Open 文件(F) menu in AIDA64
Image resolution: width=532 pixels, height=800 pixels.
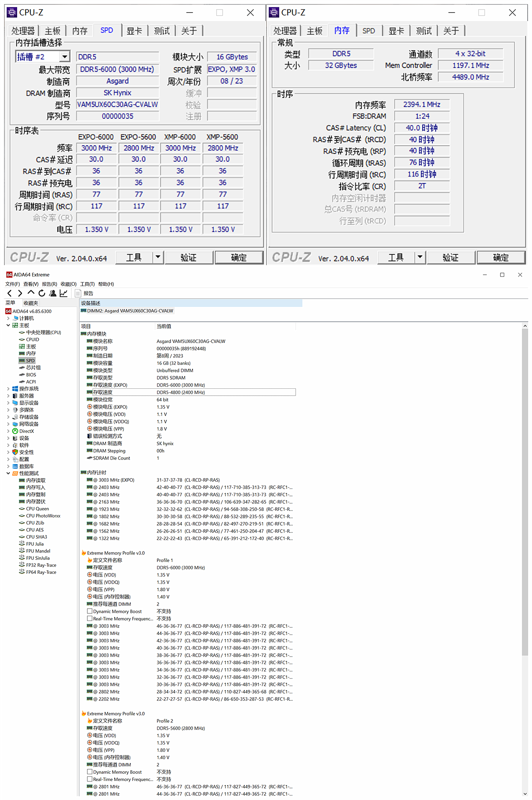point(13,284)
